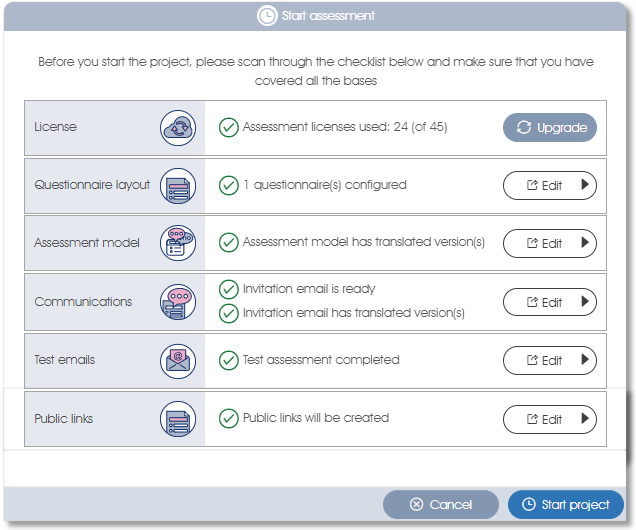Click the Assessment model icon
This screenshot has height=530, width=636.
pyautogui.click(x=178, y=243)
